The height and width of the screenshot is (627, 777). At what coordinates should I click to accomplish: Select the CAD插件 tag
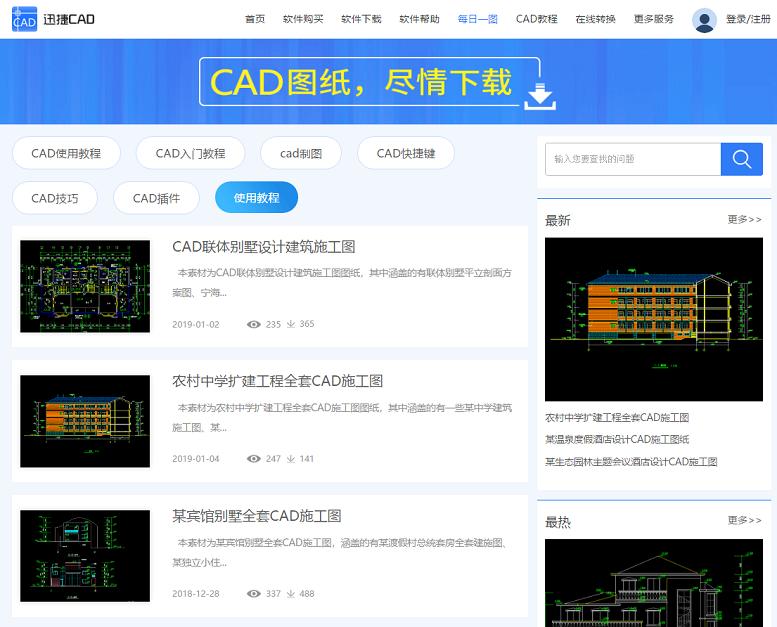156,198
